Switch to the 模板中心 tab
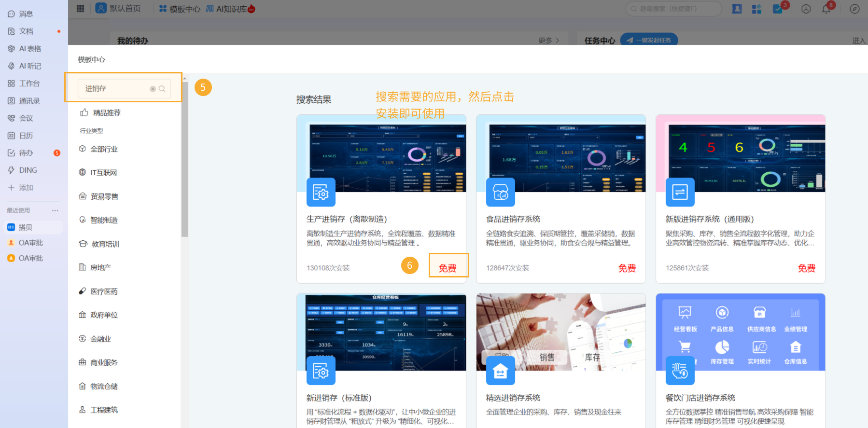The width and height of the screenshot is (868, 428). click(180, 9)
